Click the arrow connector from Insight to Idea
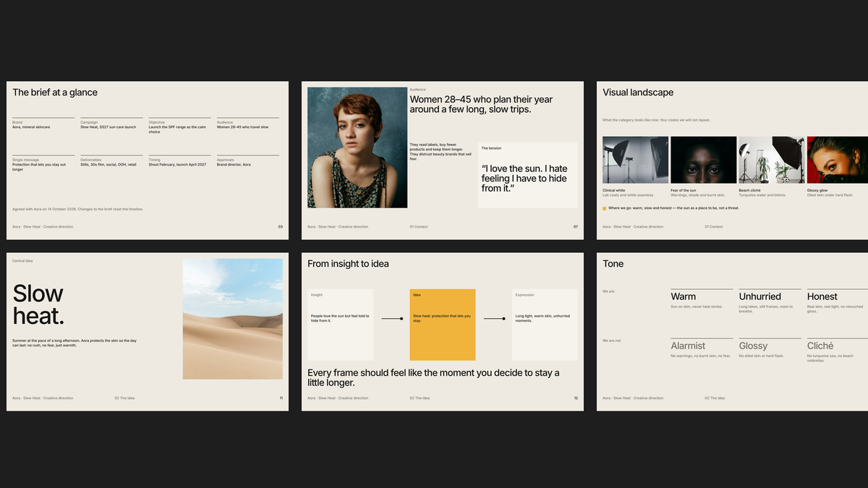This screenshot has height=488, width=868. pos(391,318)
